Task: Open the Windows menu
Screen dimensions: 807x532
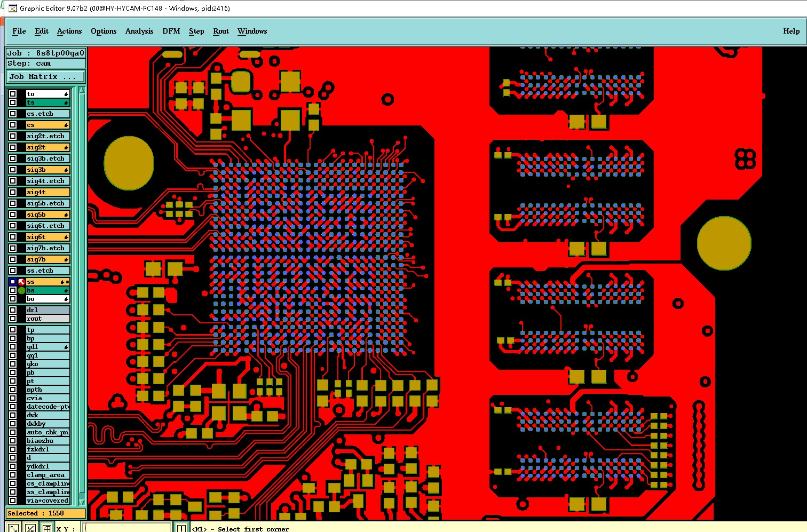Action: (252, 31)
